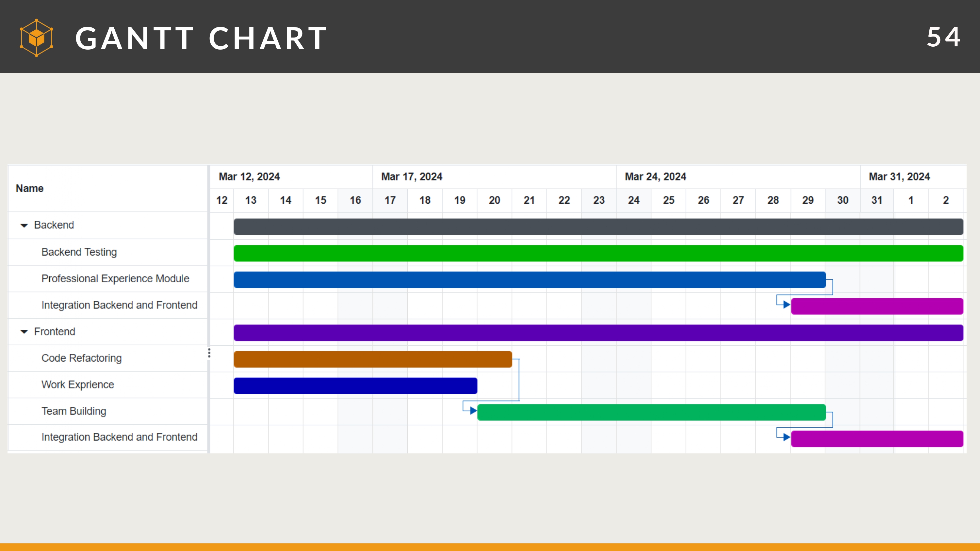Expand the Backend dependency arrow connector

[x=786, y=304]
